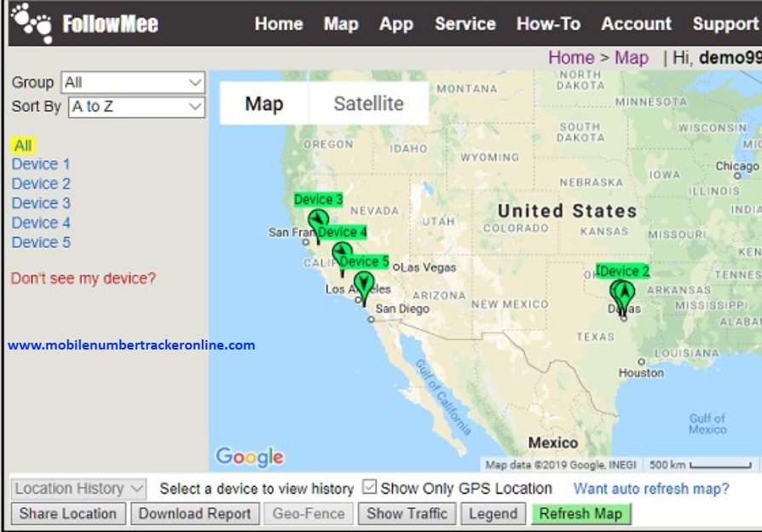Expand the Sort By dropdown
The height and width of the screenshot is (532, 762).
click(136, 107)
